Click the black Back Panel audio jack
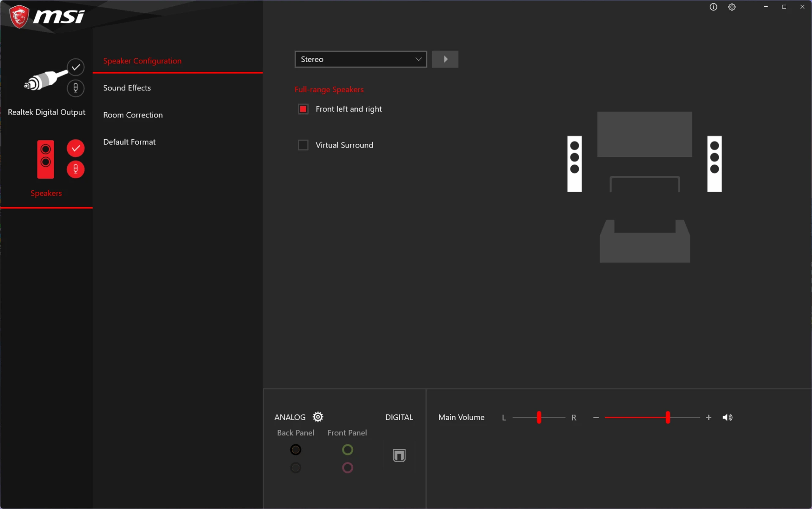 (x=296, y=450)
